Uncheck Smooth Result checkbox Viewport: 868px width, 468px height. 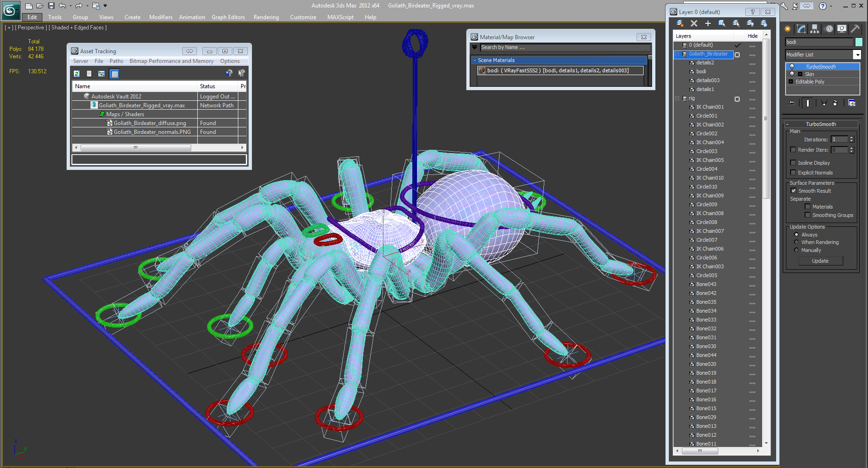click(793, 191)
